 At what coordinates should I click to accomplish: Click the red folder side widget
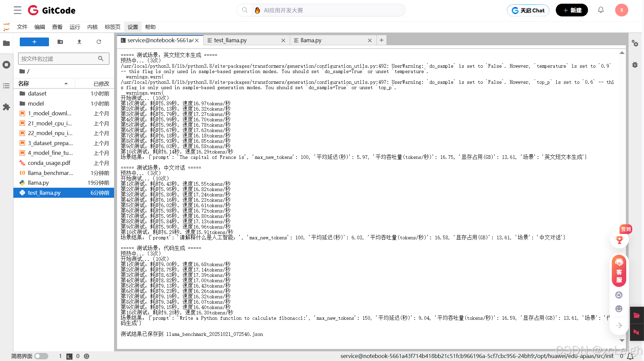637,315
